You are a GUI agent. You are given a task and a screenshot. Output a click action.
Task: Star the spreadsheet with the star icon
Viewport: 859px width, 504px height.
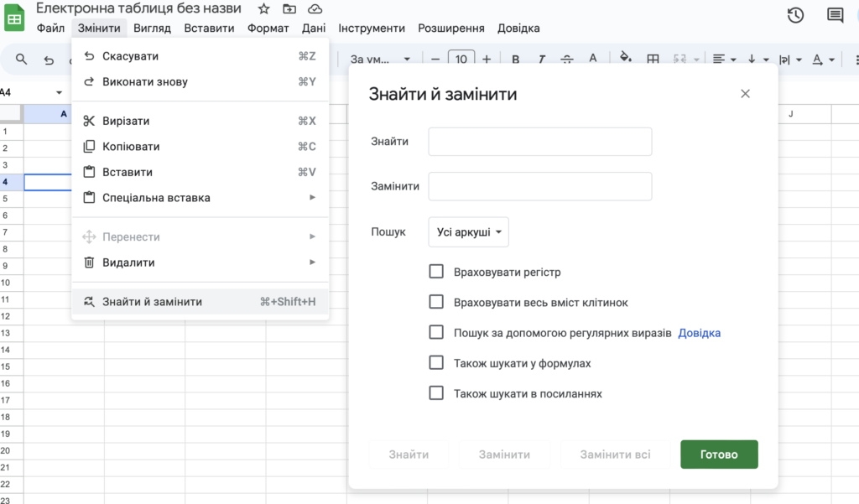(x=263, y=8)
